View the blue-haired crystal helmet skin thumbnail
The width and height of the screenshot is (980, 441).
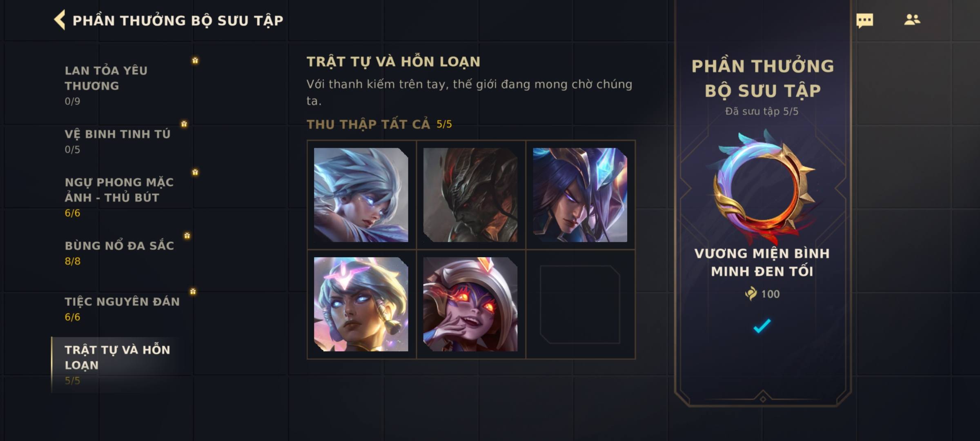pos(580,195)
